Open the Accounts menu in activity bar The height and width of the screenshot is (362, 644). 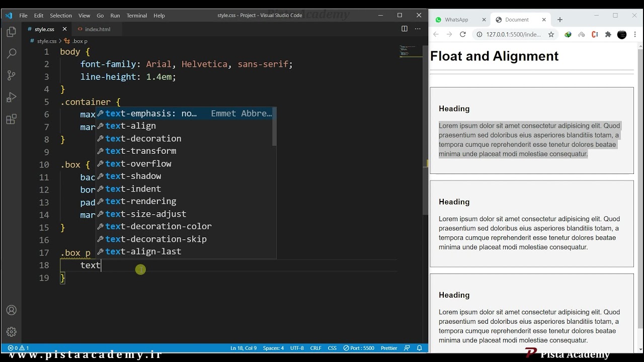11,310
